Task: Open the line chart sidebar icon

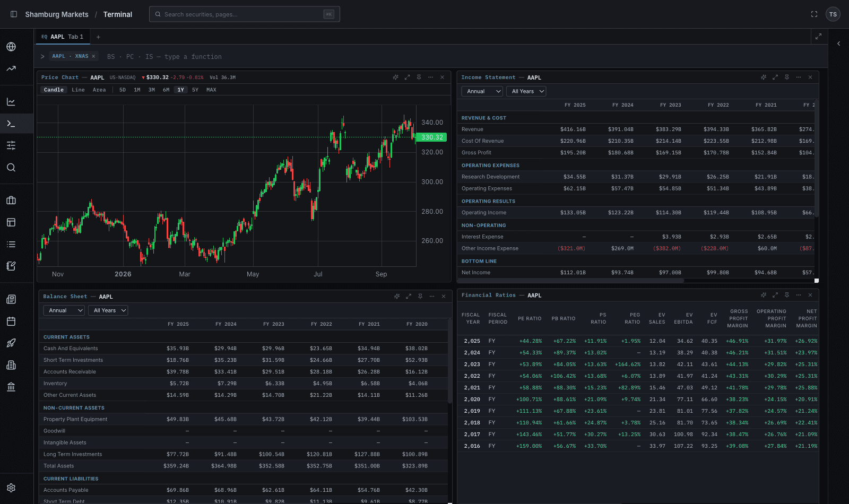Action: coord(11,102)
